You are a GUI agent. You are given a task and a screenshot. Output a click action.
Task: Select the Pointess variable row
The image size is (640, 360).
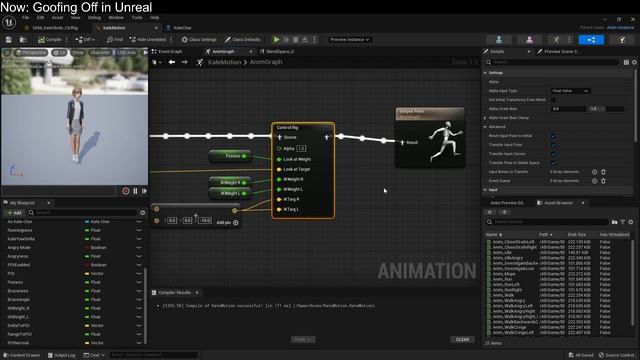[x=73, y=282]
